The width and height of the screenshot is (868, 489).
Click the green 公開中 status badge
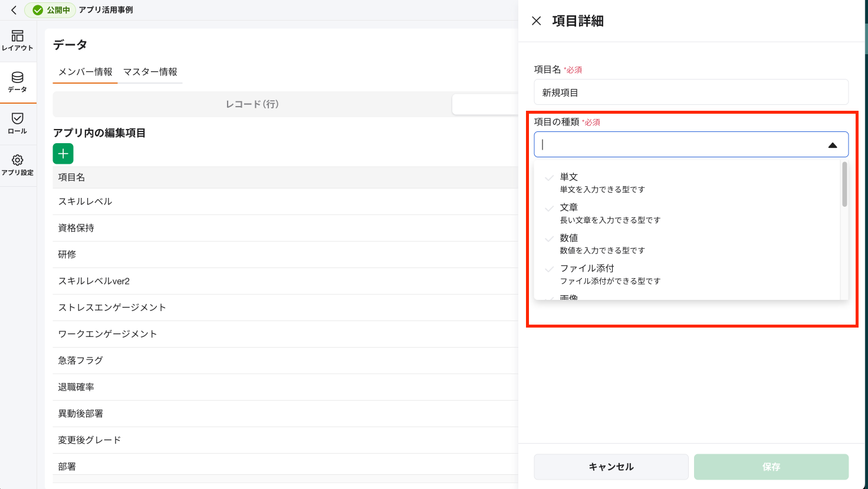click(x=50, y=10)
